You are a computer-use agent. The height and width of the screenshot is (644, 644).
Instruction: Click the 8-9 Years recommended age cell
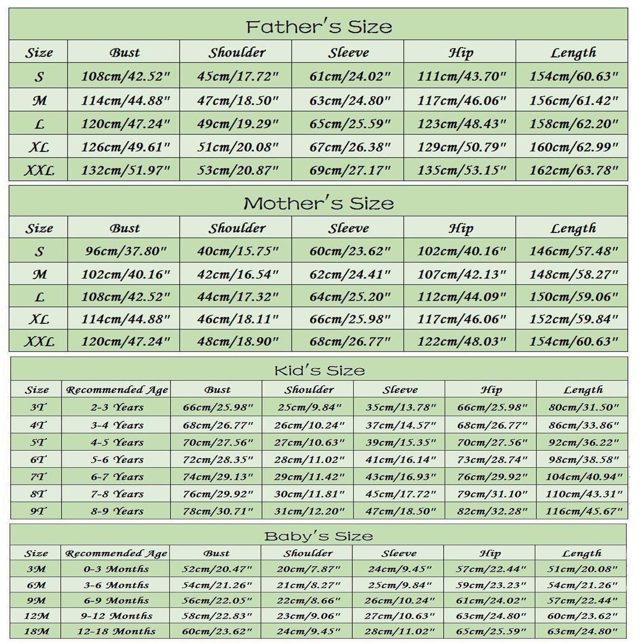(117, 511)
